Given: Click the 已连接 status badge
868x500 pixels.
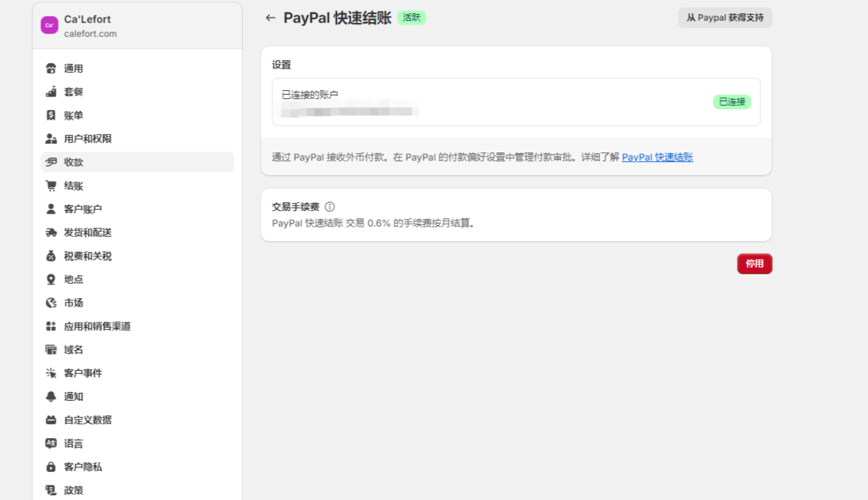Looking at the screenshot, I should [x=732, y=102].
